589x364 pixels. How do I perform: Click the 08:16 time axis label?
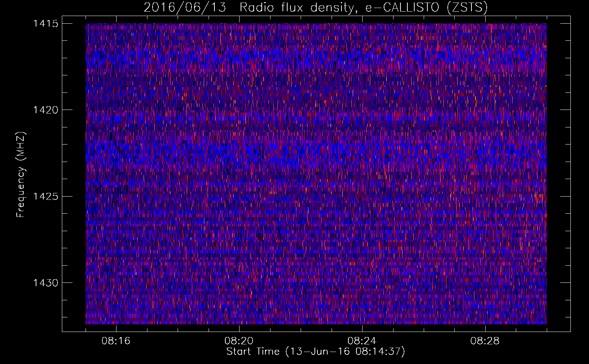tap(116, 341)
